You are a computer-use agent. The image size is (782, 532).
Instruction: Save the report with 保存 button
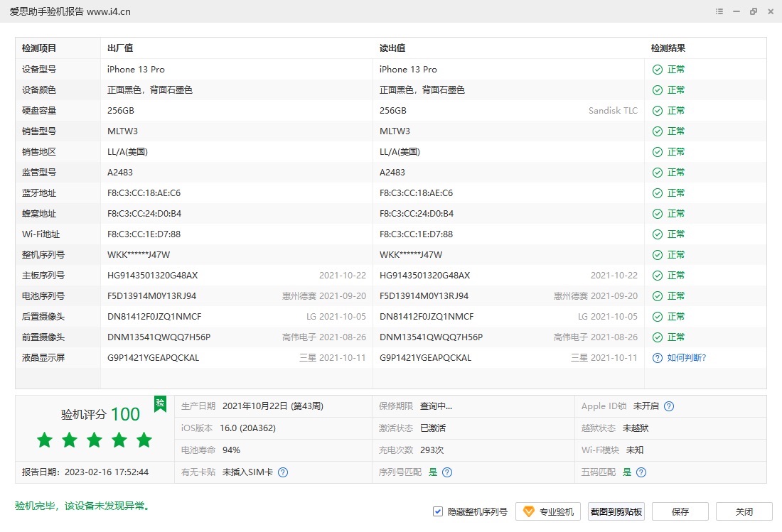680,511
